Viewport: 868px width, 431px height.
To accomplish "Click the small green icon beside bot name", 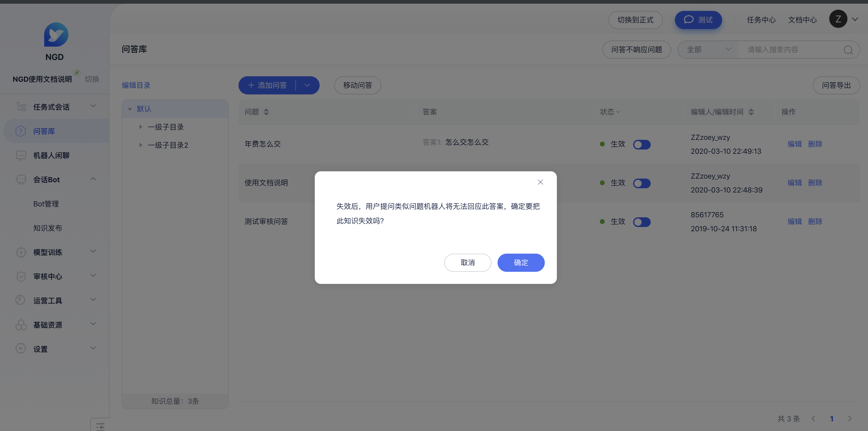I will click(77, 72).
